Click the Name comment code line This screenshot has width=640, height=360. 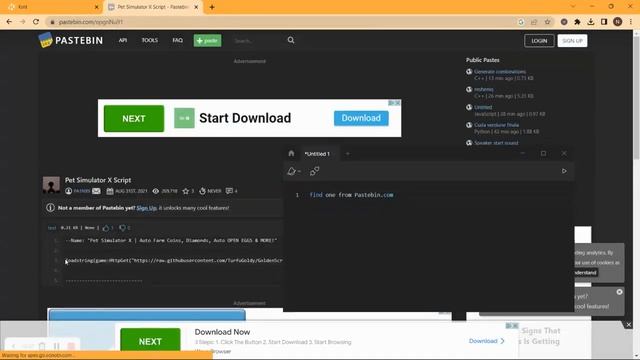171,240
